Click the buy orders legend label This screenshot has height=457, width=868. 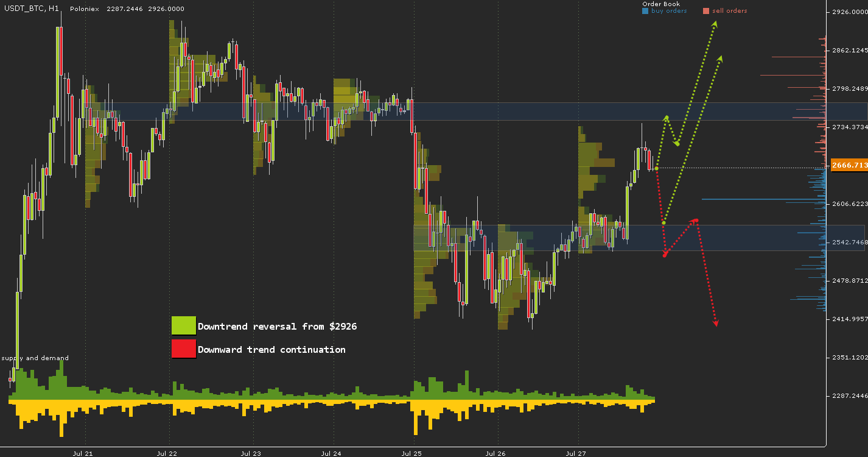[x=669, y=11]
